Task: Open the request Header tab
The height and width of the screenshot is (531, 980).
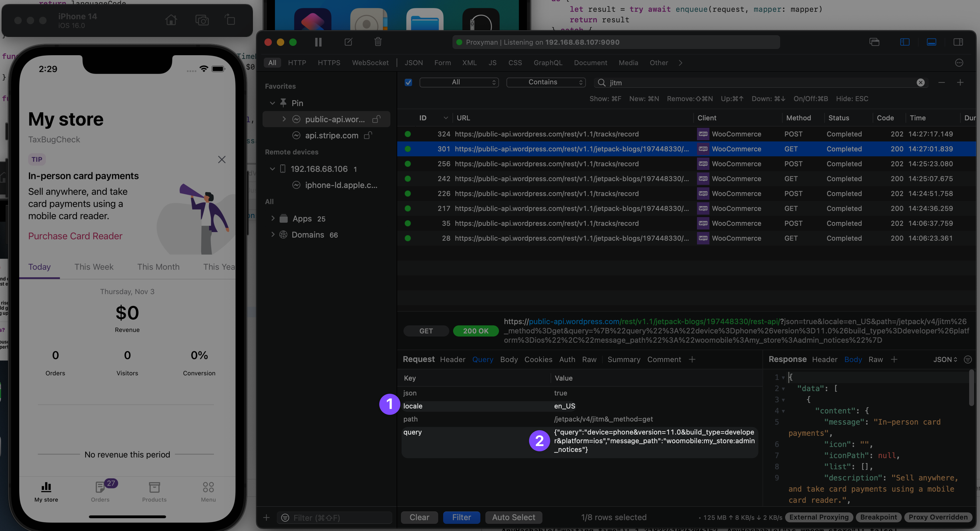Action: 452,359
